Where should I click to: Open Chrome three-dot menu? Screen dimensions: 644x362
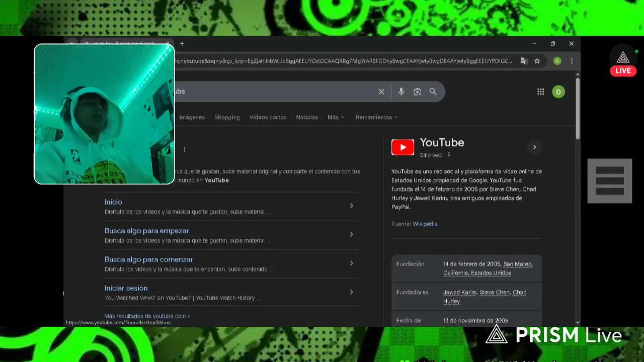click(x=572, y=61)
